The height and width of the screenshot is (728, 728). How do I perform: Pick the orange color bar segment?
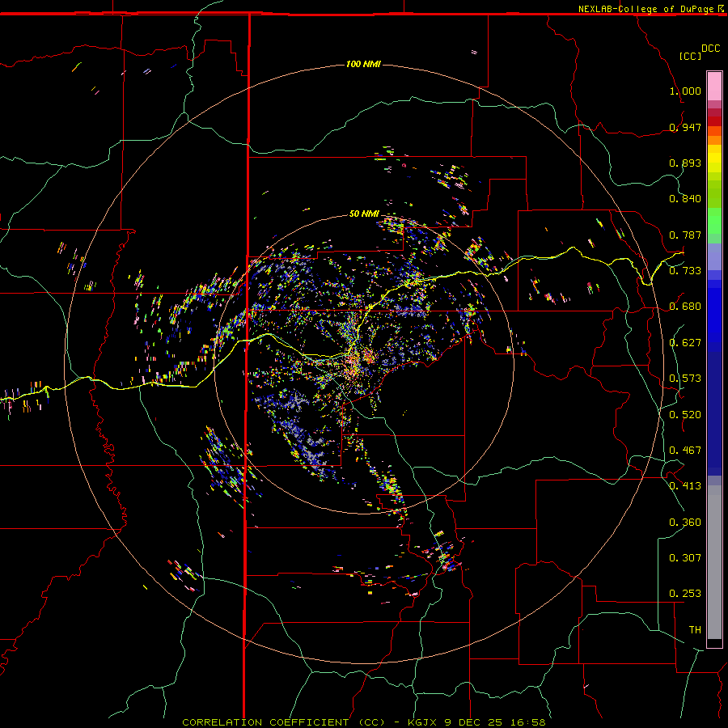(x=714, y=140)
